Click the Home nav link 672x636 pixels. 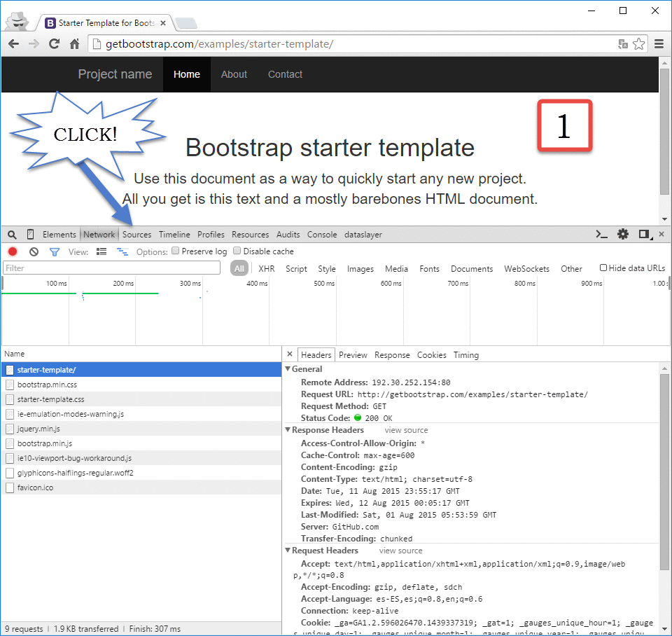(187, 74)
